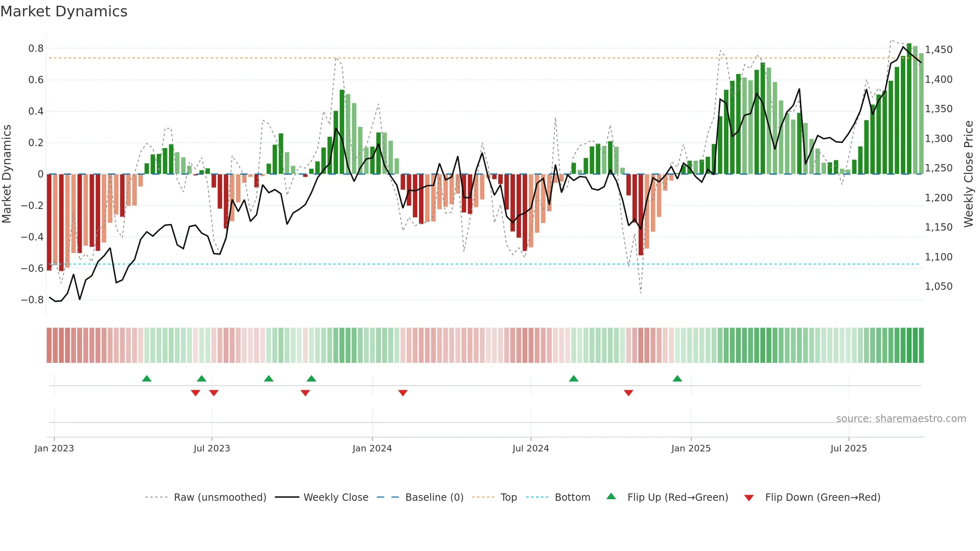Click the −0.8 left axis tick label
This screenshot has width=980, height=551.
pos(32,300)
